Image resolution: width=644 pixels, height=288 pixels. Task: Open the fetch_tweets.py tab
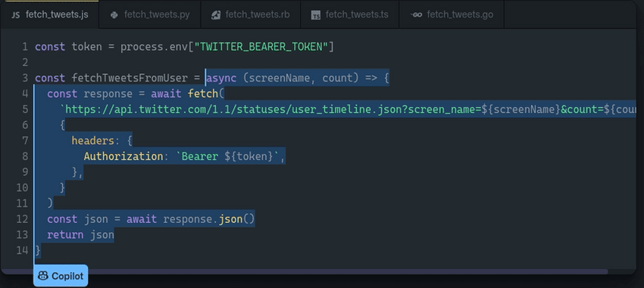(150, 15)
